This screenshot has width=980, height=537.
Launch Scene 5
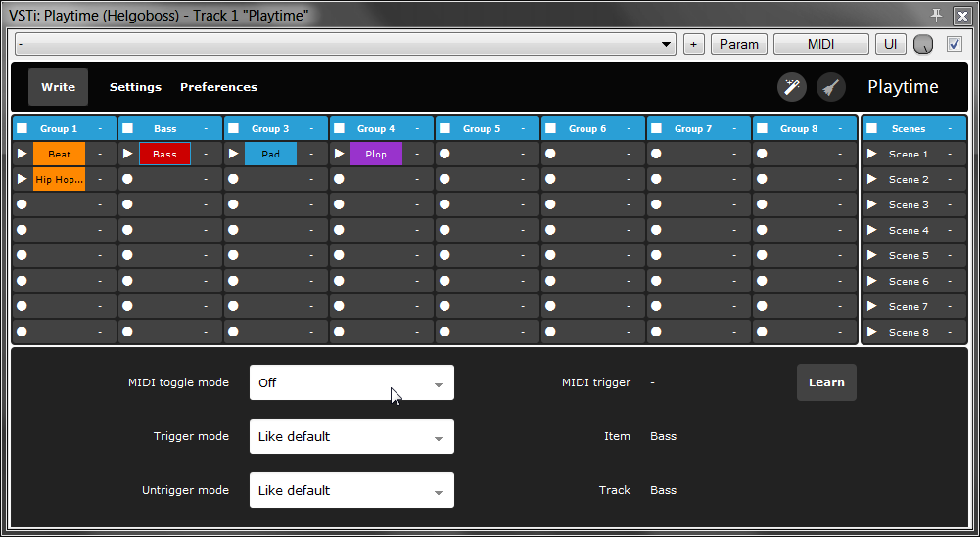[x=872, y=255]
